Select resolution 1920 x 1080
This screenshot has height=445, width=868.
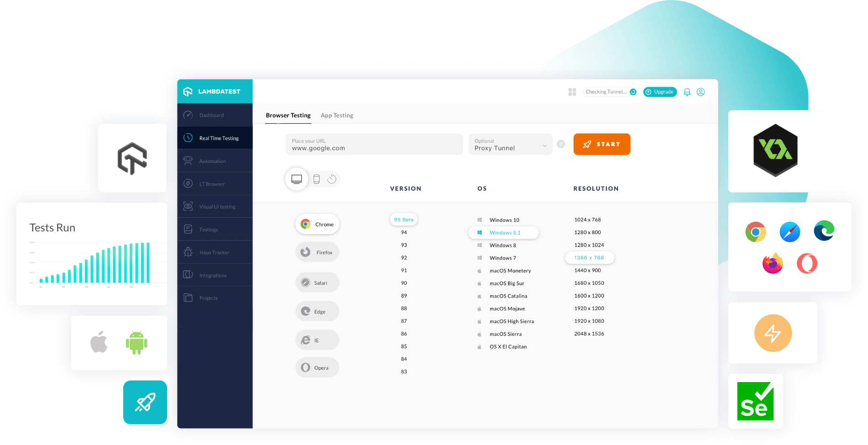(x=589, y=321)
